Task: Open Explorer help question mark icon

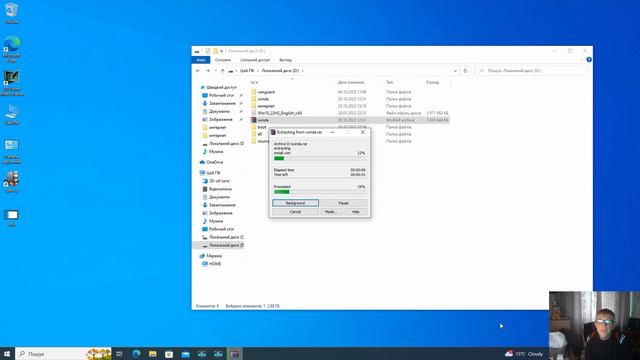Action: coord(589,60)
